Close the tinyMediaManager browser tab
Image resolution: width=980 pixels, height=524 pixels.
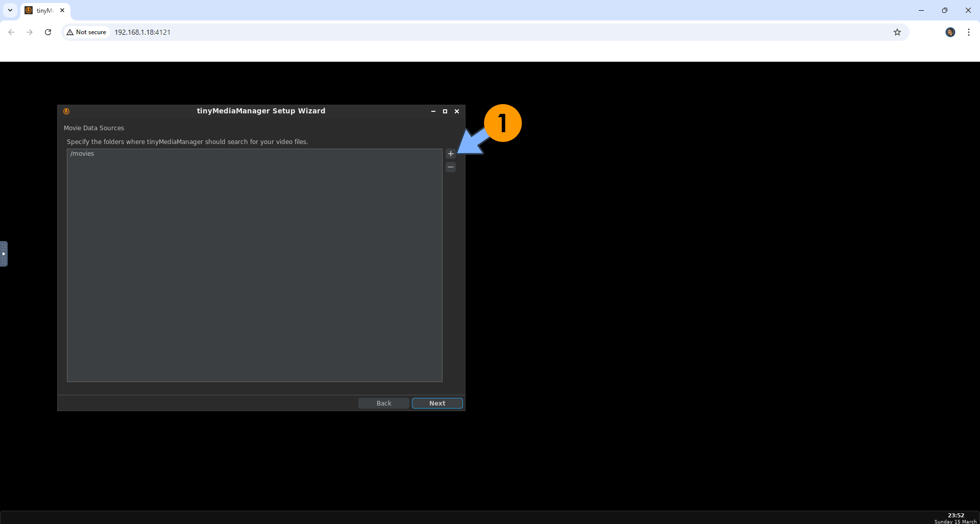[x=62, y=10]
